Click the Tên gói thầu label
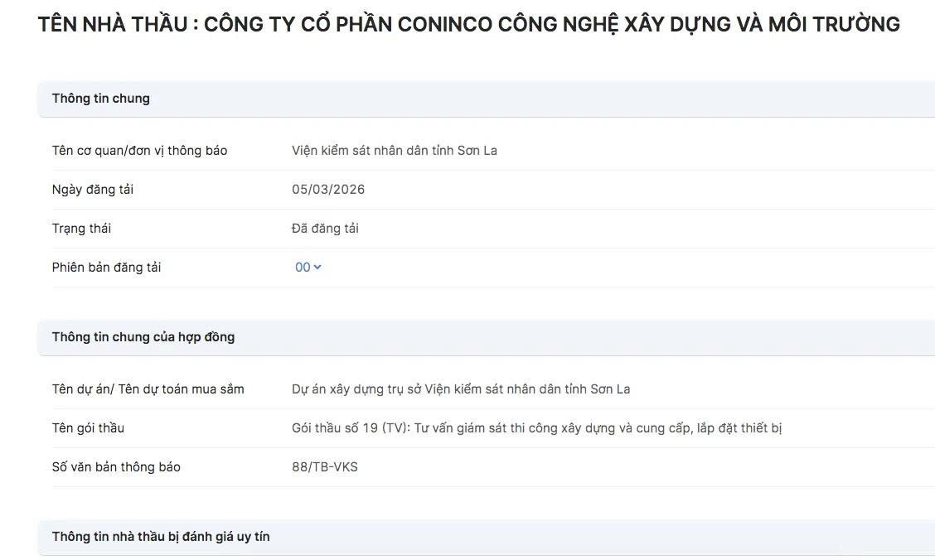The image size is (935, 560). click(88, 428)
